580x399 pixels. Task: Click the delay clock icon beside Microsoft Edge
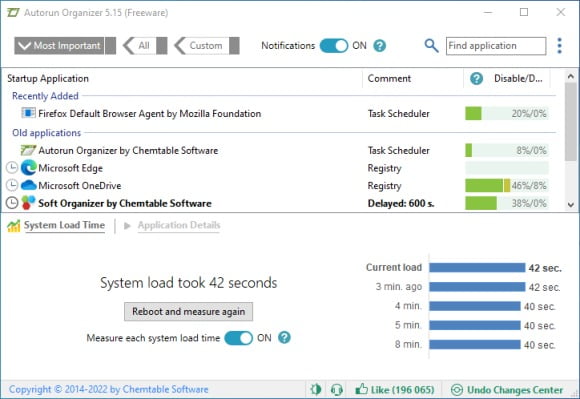[x=12, y=168]
